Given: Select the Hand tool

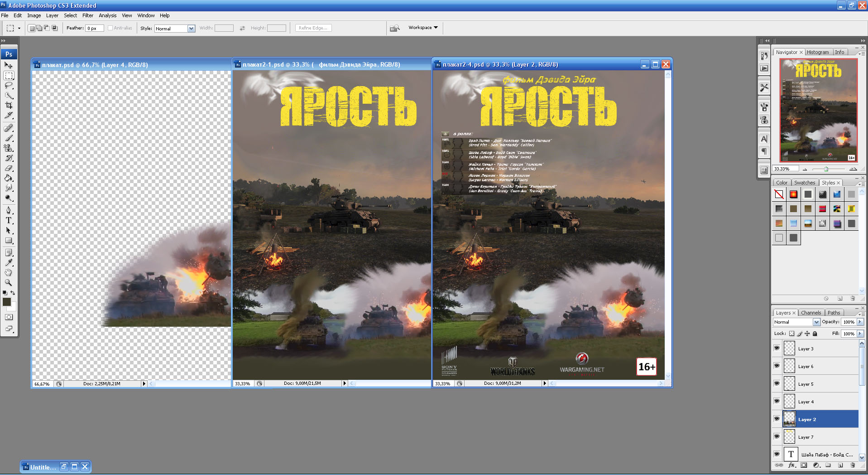Looking at the screenshot, I should [9, 272].
